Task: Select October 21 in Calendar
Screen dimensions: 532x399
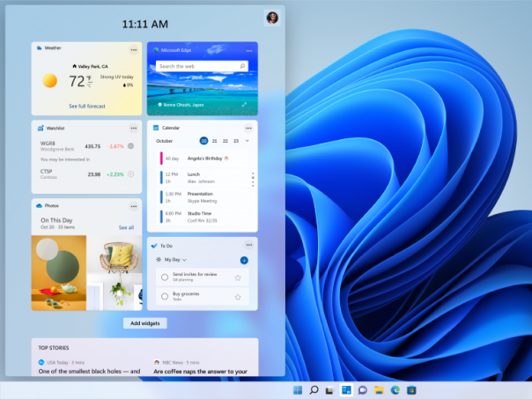Action: coord(214,141)
